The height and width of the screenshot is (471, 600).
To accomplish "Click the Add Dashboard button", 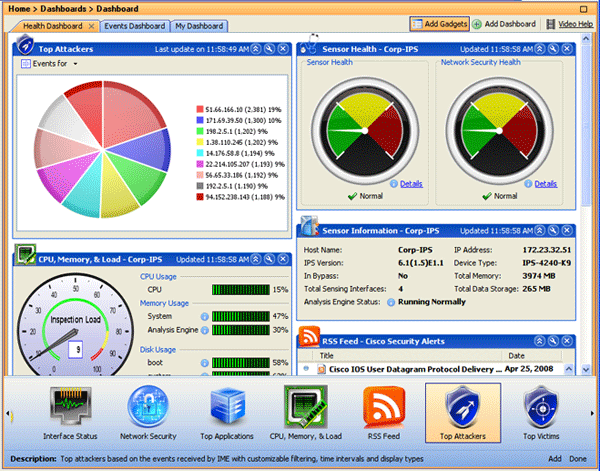I will point(504,24).
